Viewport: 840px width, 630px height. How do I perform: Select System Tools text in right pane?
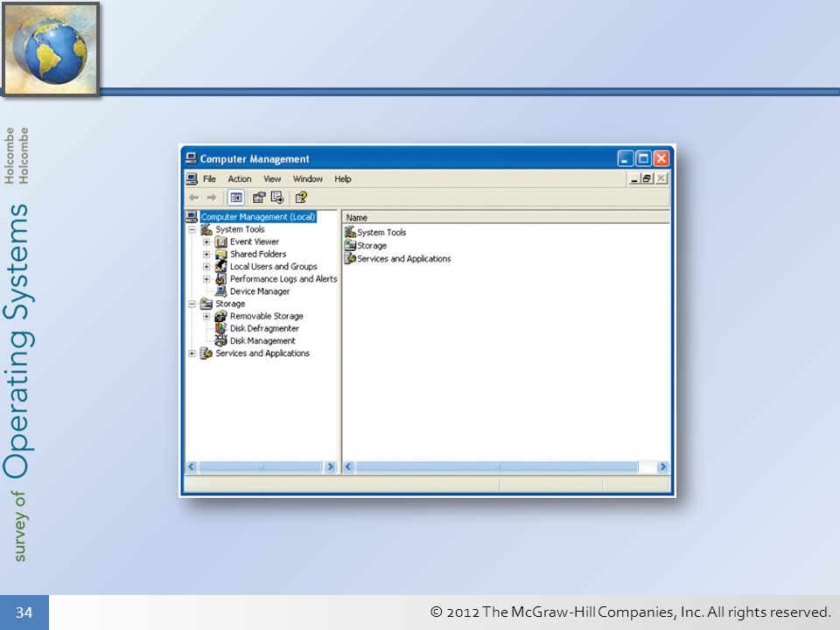381,233
